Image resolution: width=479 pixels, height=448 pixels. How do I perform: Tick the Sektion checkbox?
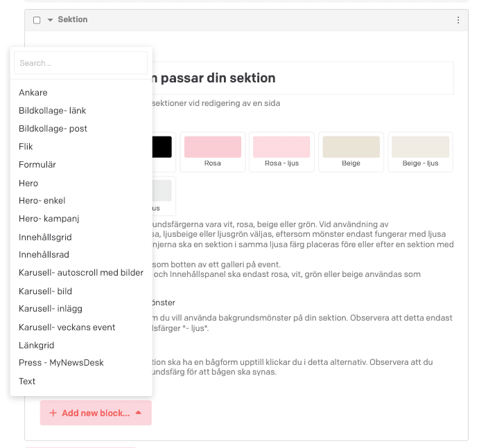37,20
